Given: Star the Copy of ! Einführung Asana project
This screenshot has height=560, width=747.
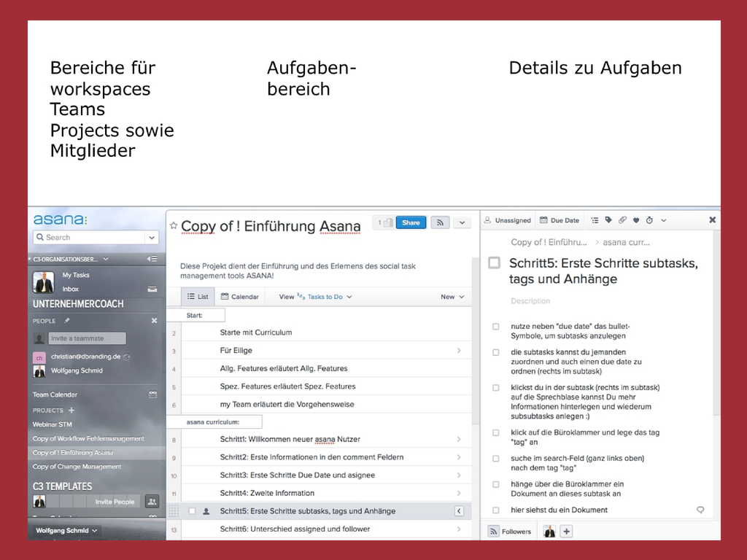Looking at the screenshot, I should click(174, 225).
